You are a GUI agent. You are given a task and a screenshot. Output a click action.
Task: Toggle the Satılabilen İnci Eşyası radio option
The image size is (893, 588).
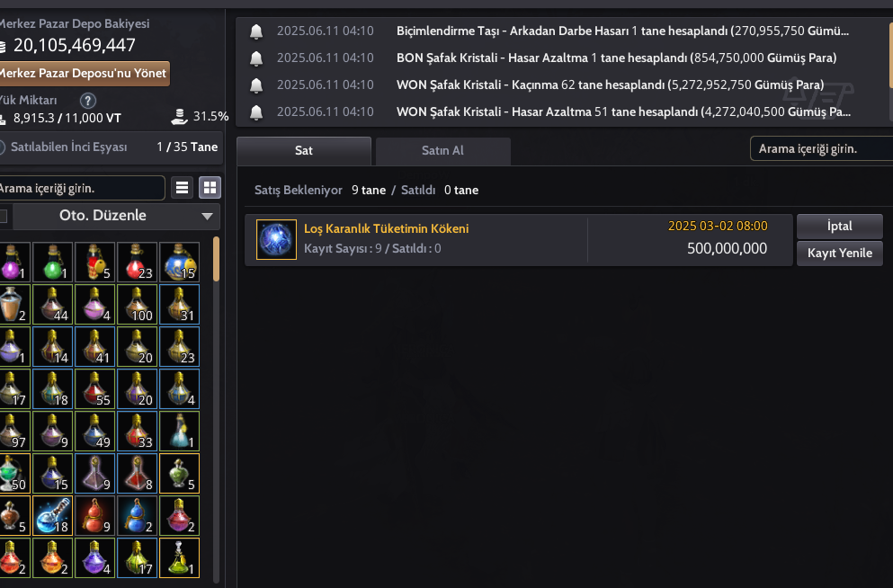(x=2, y=147)
